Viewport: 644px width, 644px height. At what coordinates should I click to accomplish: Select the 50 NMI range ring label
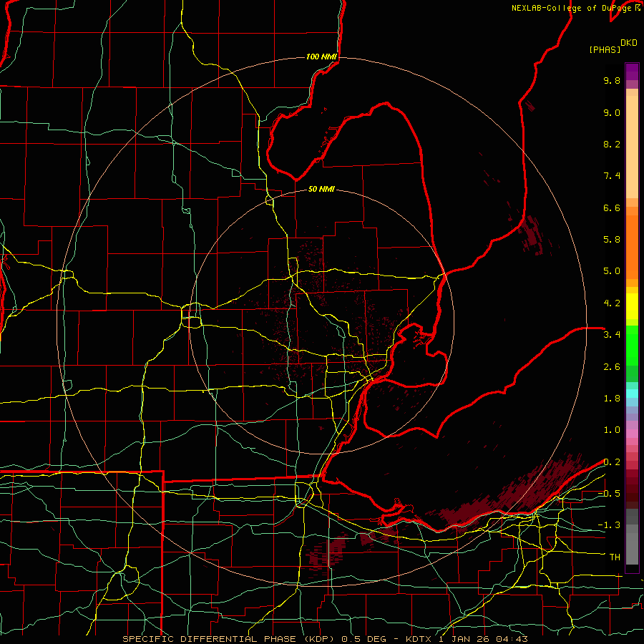(321, 189)
